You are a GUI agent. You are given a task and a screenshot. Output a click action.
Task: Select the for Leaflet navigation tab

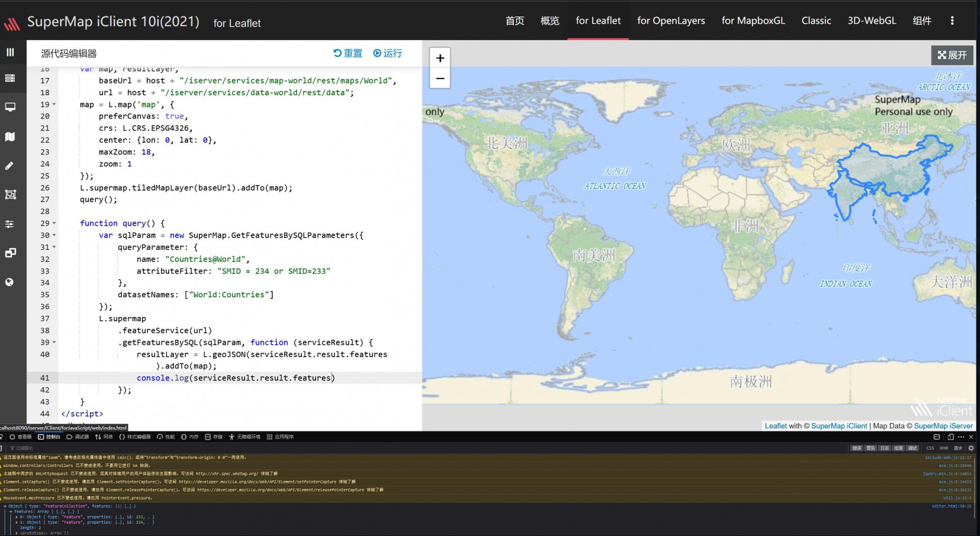[x=598, y=21]
